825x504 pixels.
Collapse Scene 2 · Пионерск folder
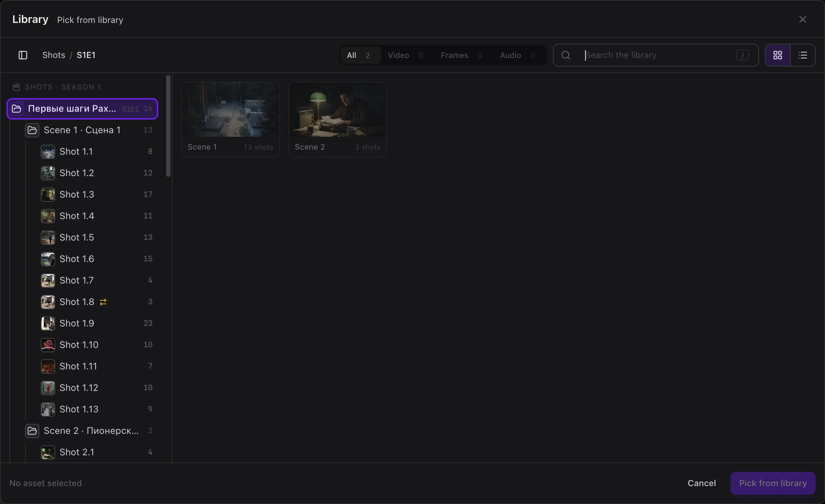[x=32, y=431]
